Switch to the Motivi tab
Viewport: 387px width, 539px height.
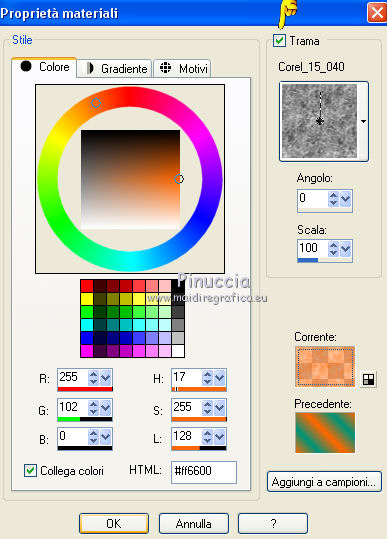pos(182,68)
